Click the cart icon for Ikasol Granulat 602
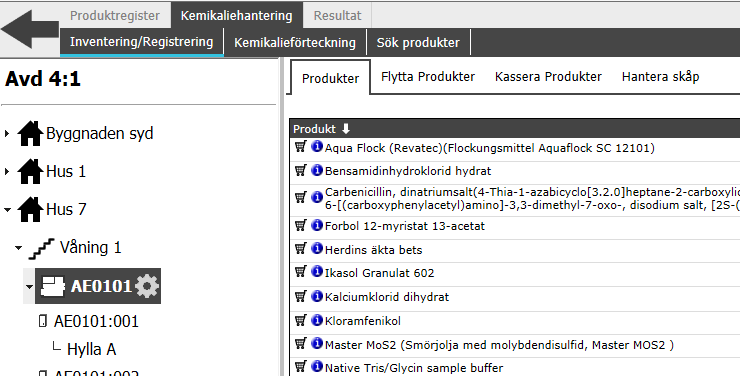The width and height of the screenshot is (740, 376). pyautogui.click(x=301, y=272)
